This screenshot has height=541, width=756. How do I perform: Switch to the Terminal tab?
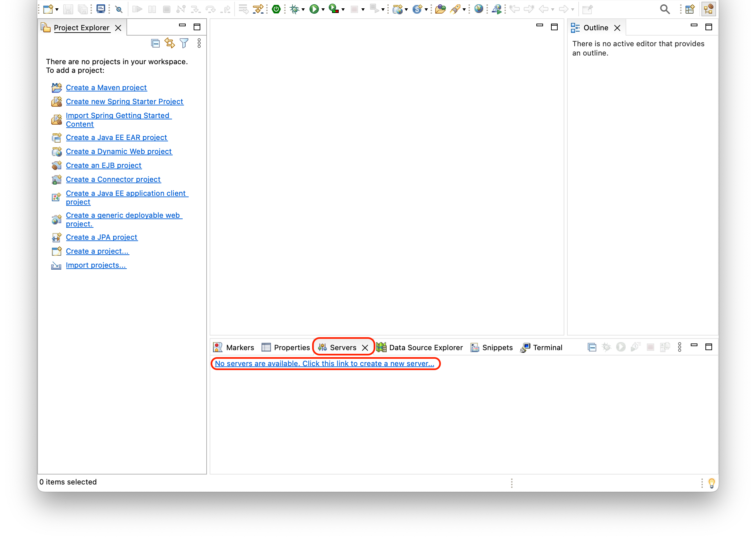point(541,347)
